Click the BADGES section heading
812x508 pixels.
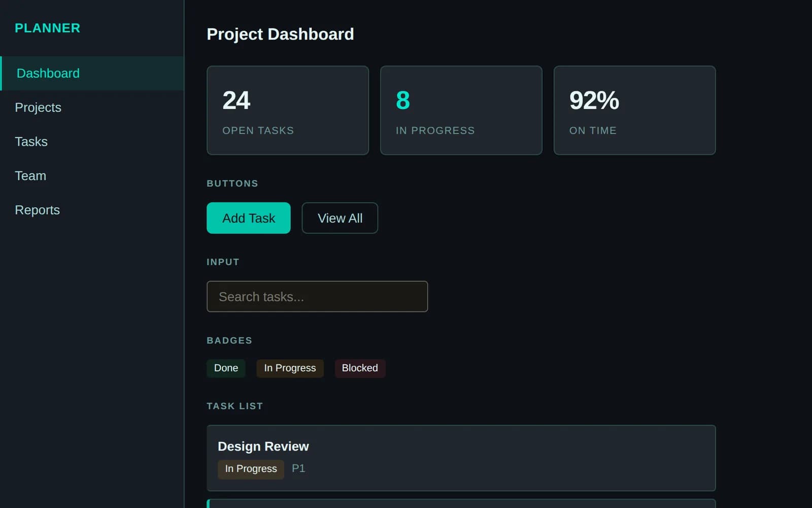[x=229, y=340]
